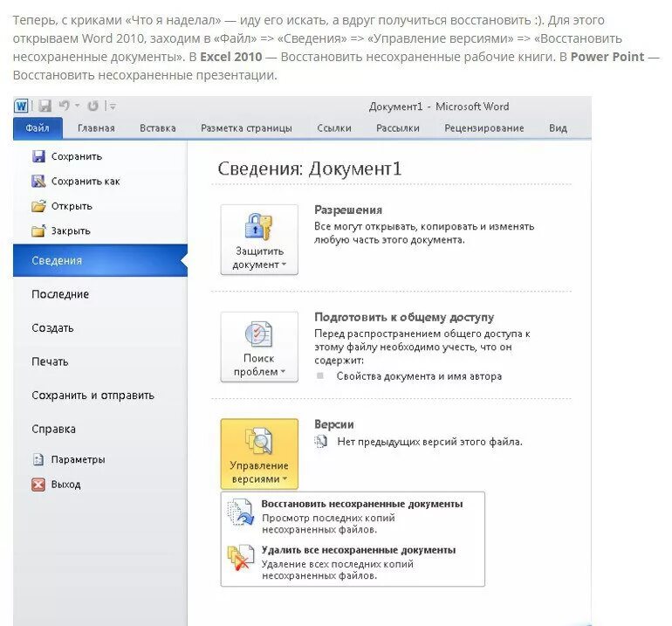Click the Undo arrow in quick access toolbar
The image size is (672, 626).
click(x=65, y=105)
